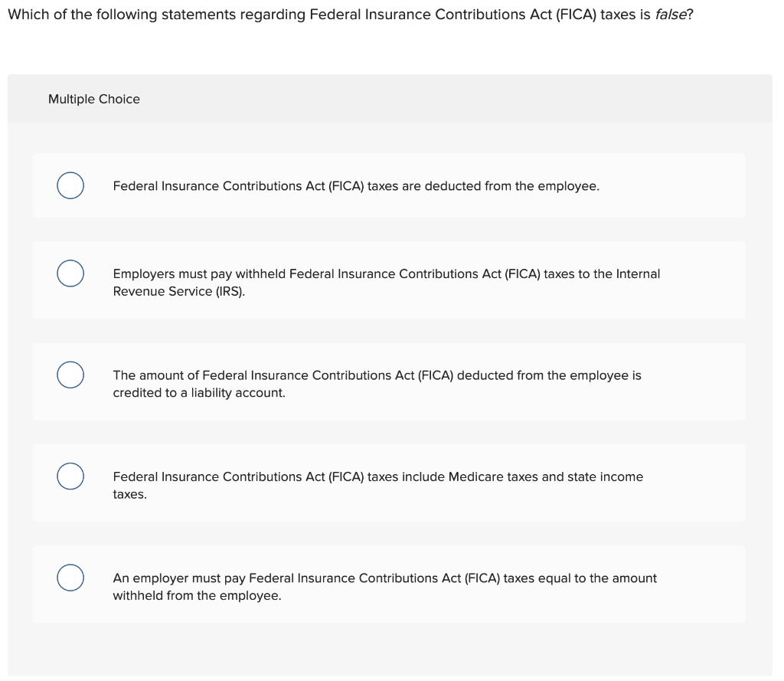Pick the "Medicare taxes and state income" radio button
Viewport: 784px width, 681px height.
(x=70, y=476)
